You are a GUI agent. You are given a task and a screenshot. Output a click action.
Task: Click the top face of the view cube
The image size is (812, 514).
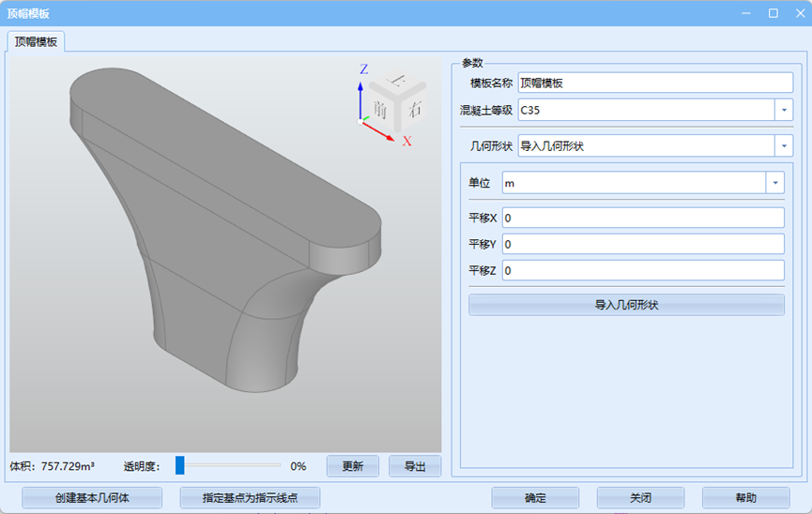[x=397, y=81]
